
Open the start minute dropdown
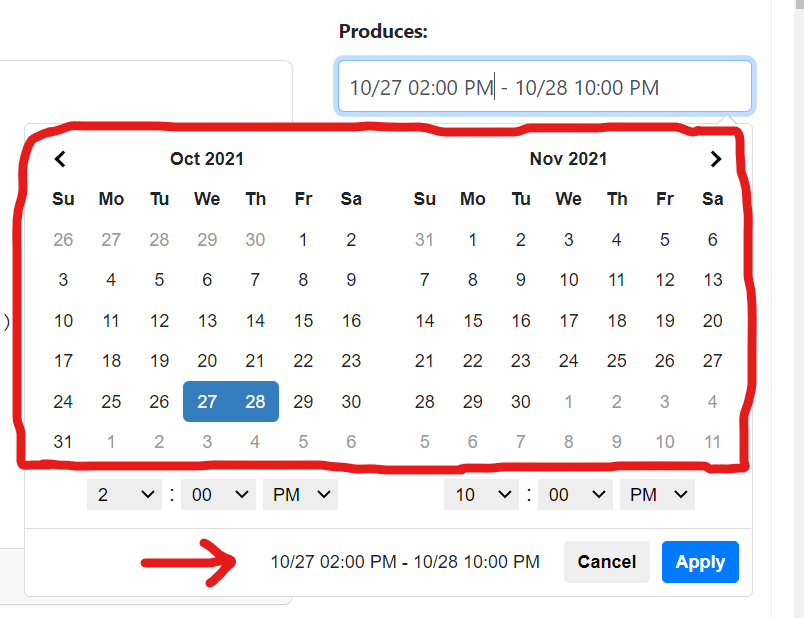click(217, 494)
